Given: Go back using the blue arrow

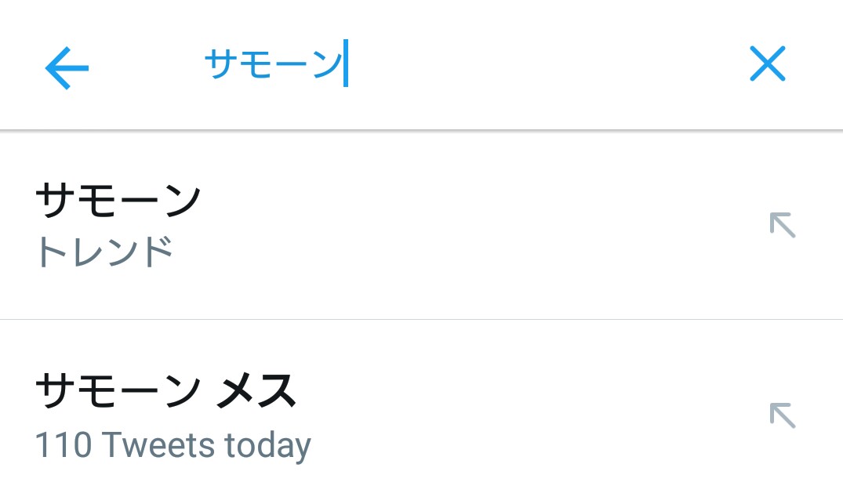Looking at the screenshot, I should pyautogui.click(x=67, y=68).
